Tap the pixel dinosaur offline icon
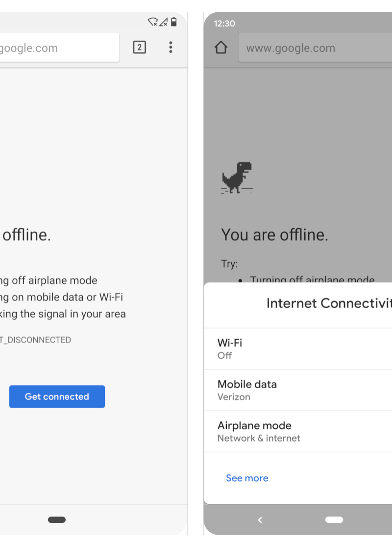The image size is (392, 543). point(237,177)
